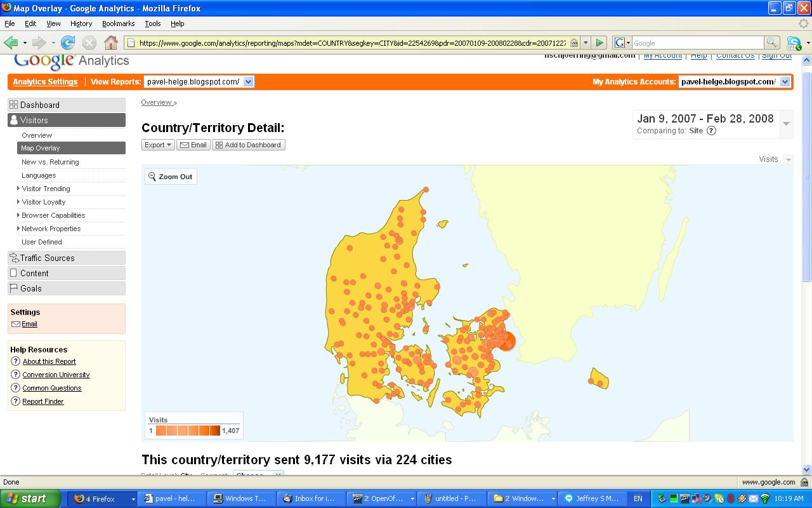Select the Languages report

[39, 175]
